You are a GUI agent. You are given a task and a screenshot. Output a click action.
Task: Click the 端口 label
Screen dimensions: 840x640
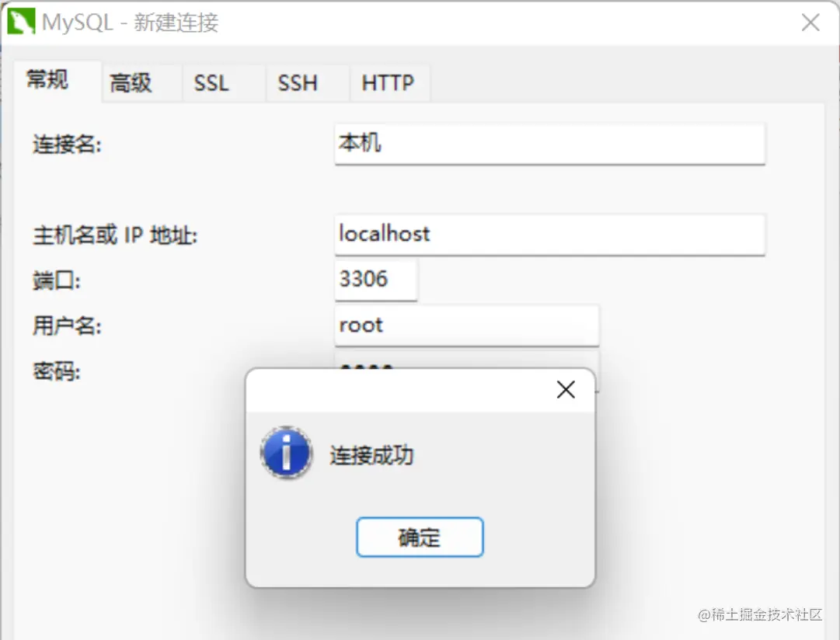[x=56, y=280]
